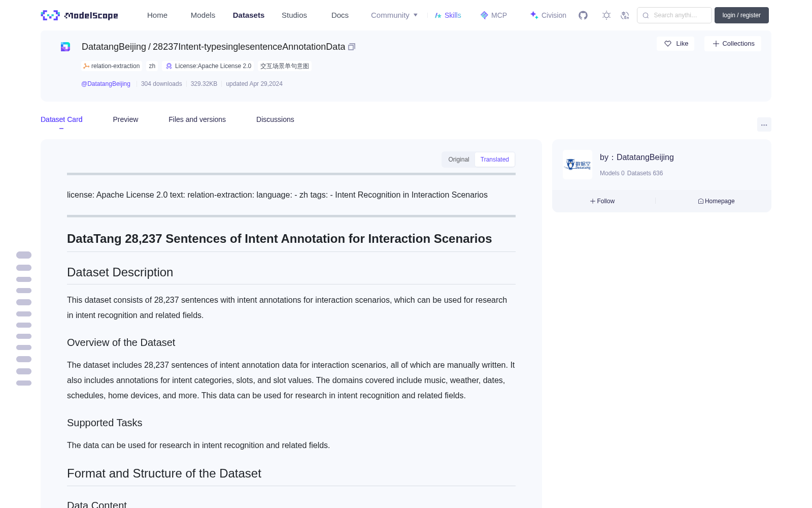Click the 交互场景单句意图 tag
This screenshot has width=812, height=508.
(285, 66)
